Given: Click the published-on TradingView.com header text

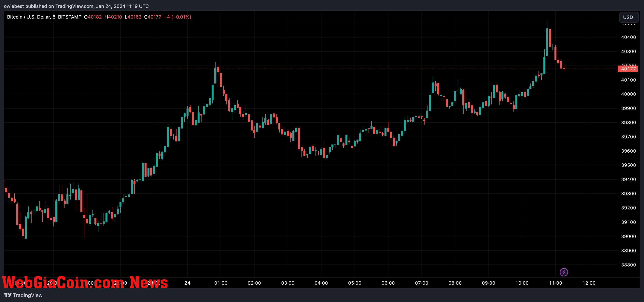Looking at the screenshot, I should point(76,6).
